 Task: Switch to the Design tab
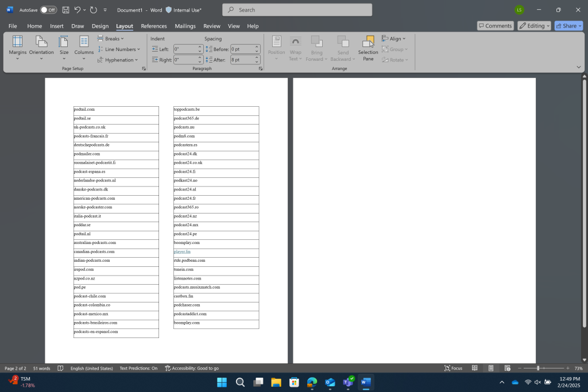click(x=100, y=26)
